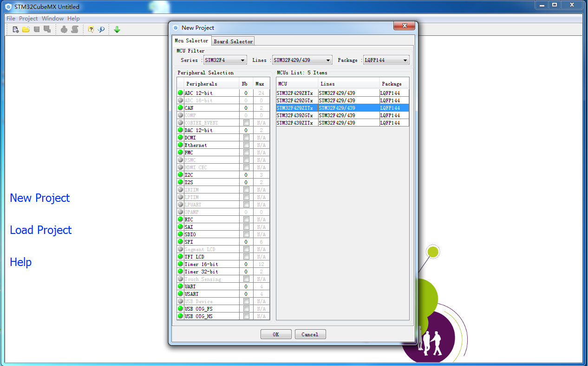Click the green dot beside USART
Screen dimensions: 588x366
180,294
